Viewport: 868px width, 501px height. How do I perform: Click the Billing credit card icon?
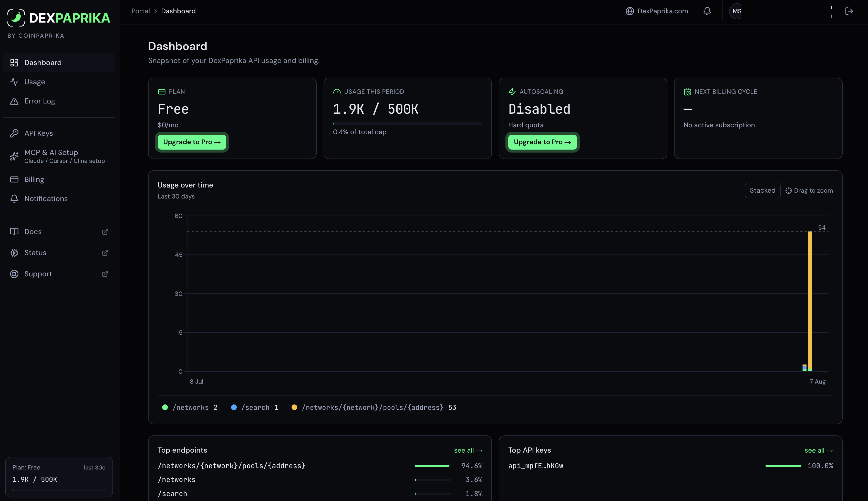pos(14,180)
